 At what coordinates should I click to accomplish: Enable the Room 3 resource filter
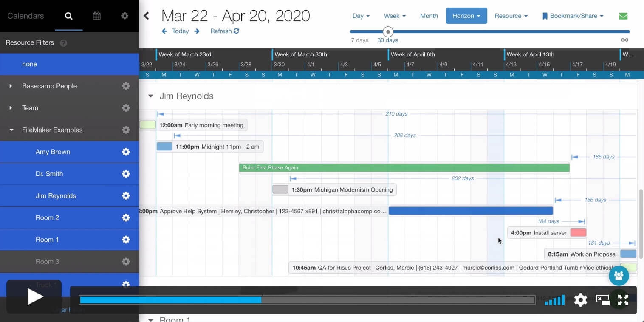pos(47,261)
